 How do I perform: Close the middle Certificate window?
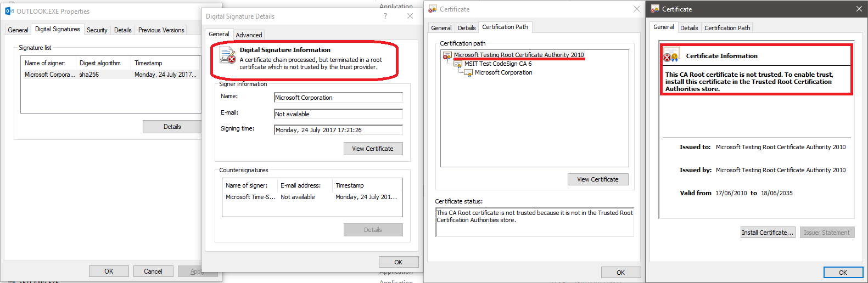pyautogui.click(x=637, y=9)
